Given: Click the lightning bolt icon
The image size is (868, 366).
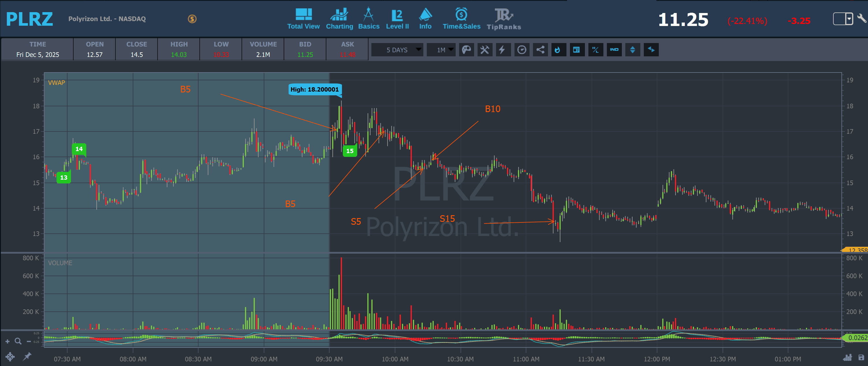Looking at the screenshot, I should (502, 50).
